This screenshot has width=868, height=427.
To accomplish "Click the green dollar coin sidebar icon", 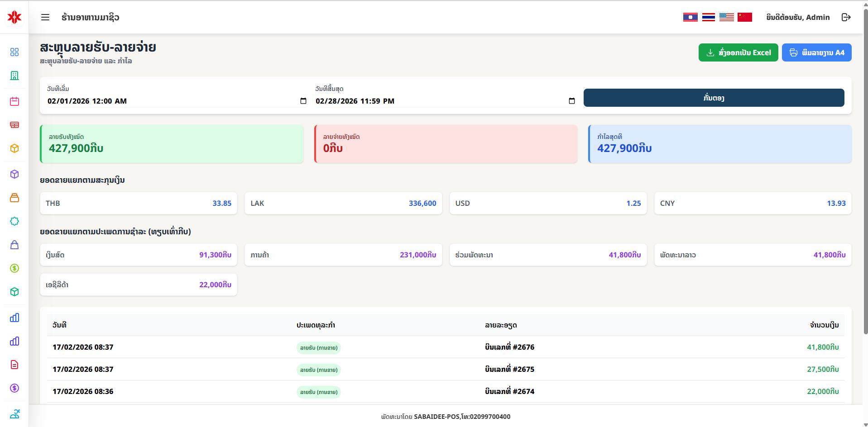I will tap(14, 268).
